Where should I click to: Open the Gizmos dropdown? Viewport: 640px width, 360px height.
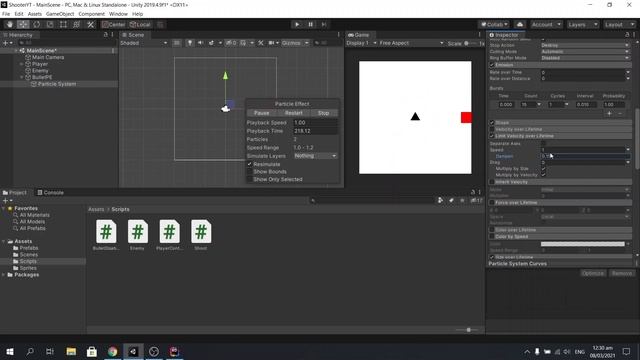click(x=295, y=43)
